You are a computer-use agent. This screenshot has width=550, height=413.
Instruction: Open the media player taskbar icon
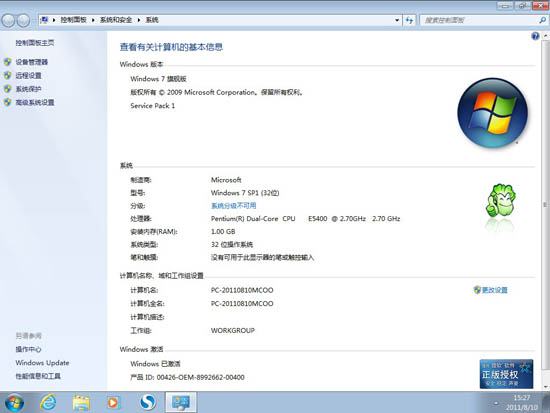point(113,402)
